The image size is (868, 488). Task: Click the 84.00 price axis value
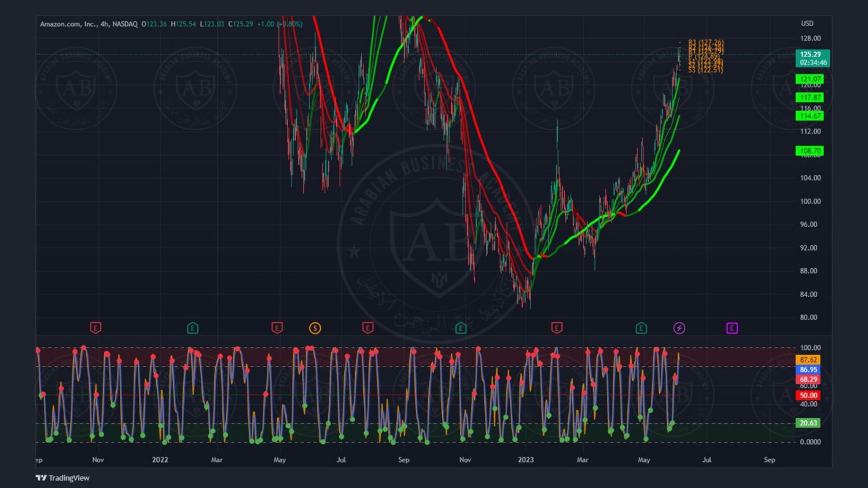coord(810,294)
